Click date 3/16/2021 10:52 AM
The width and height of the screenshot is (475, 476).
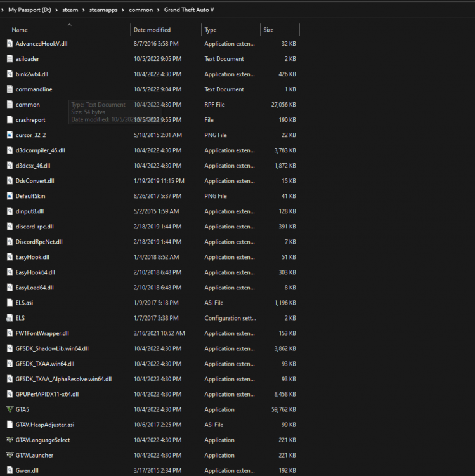click(x=159, y=333)
